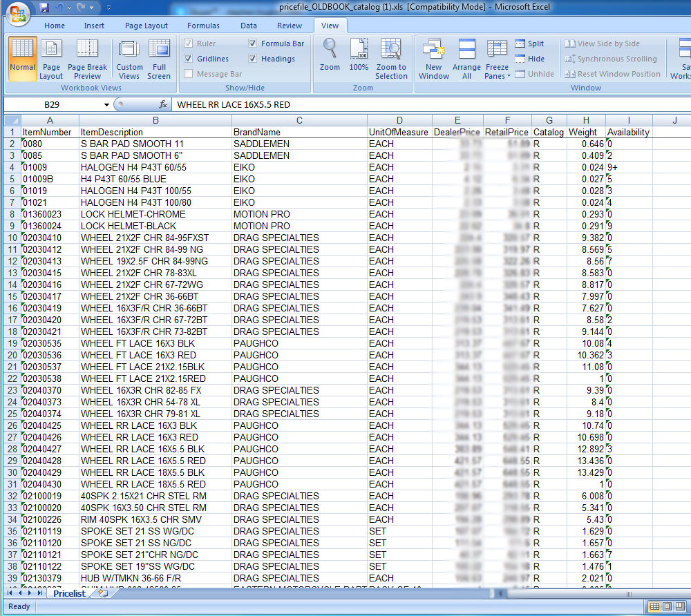Image resolution: width=691 pixels, height=616 pixels.
Task: Open the Customize Quick Access Toolbar dropdown
Action: click(x=109, y=8)
